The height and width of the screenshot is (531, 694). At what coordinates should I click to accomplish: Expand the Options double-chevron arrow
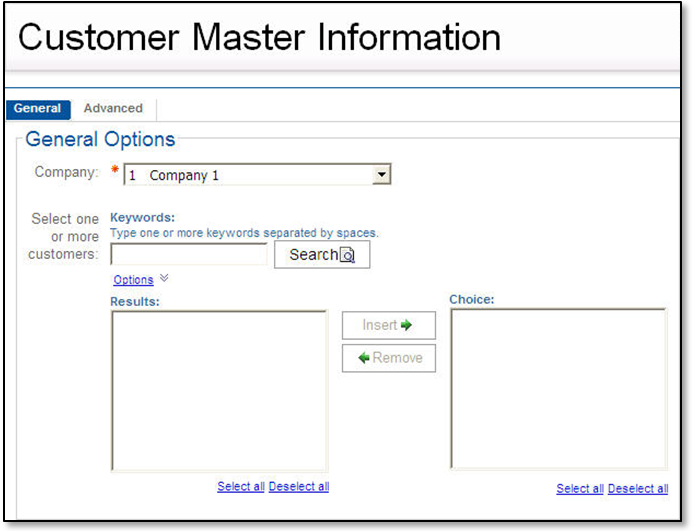[165, 279]
